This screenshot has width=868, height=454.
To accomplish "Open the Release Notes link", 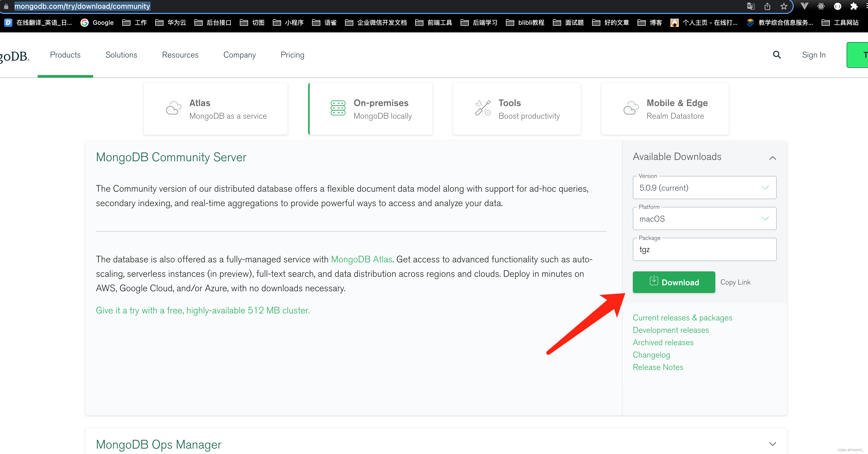I will click(x=658, y=367).
